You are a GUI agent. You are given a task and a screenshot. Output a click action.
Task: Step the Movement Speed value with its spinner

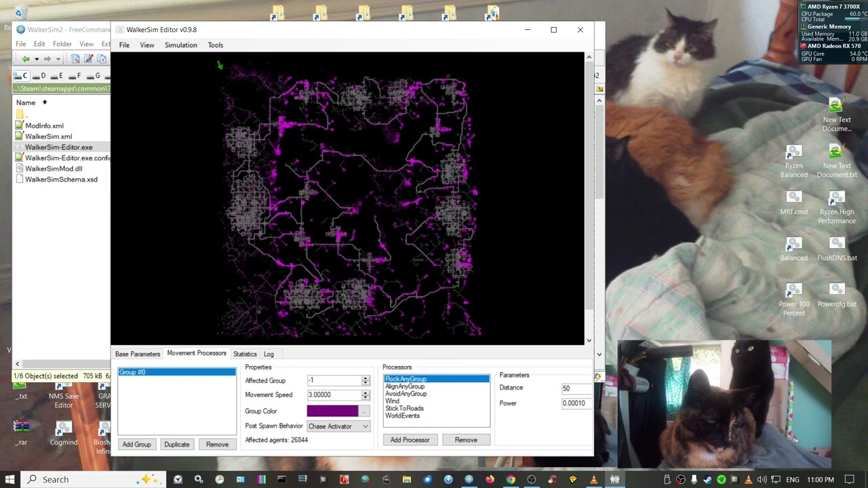click(366, 394)
